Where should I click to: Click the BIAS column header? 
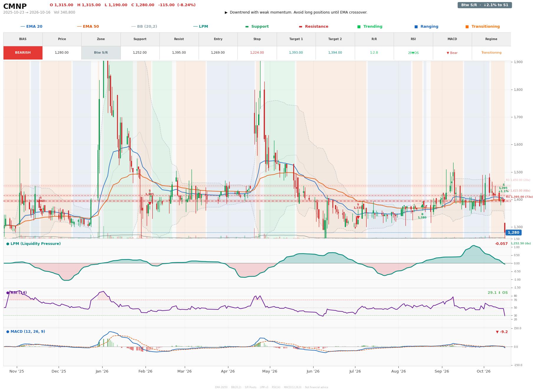point(23,39)
